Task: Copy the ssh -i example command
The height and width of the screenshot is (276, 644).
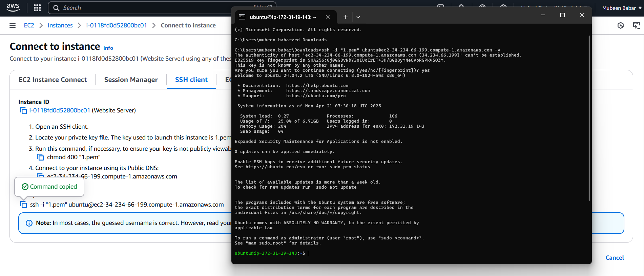Action: (x=23, y=205)
